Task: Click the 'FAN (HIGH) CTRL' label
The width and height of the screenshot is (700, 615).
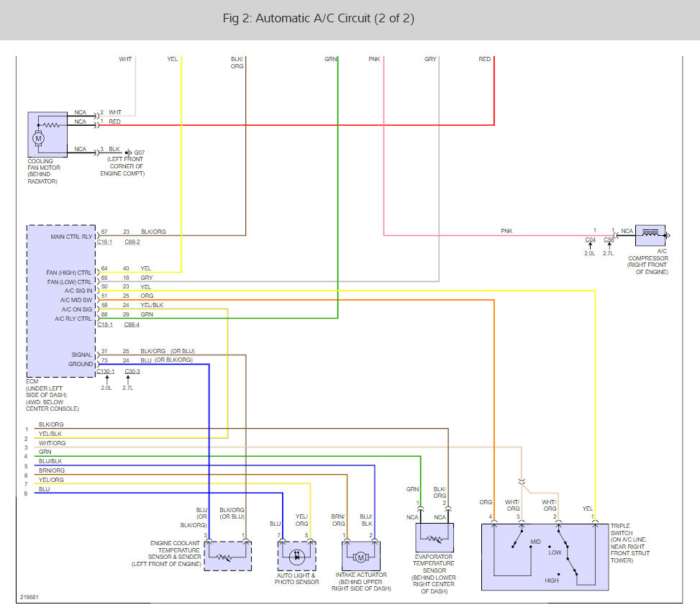Action: coord(69,273)
